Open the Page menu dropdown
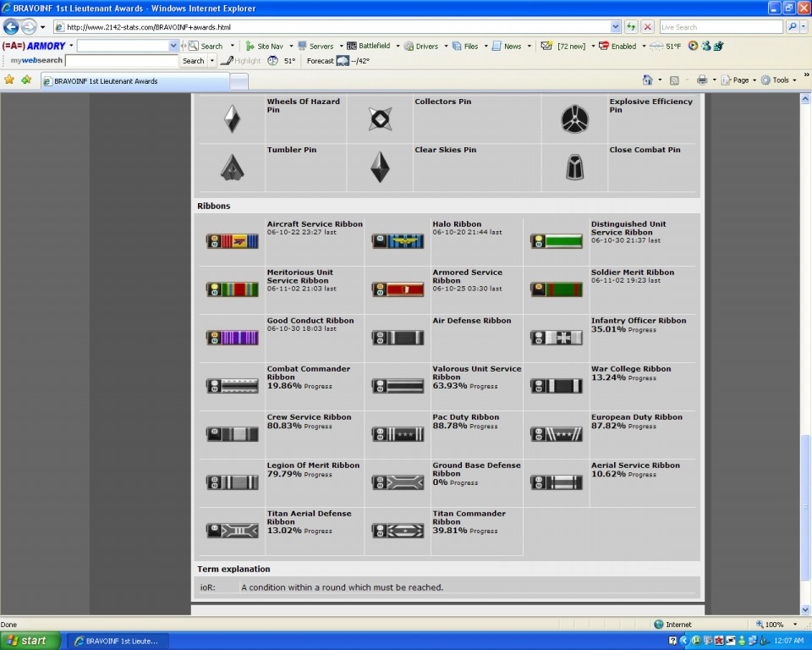 click(x=740, y=80)
